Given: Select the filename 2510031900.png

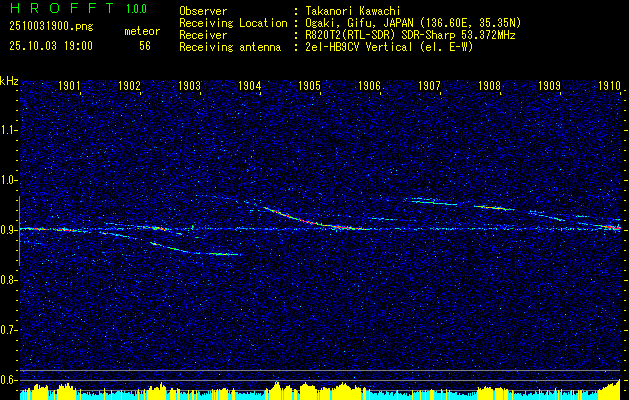Looking at the screenshot, I should point(51,27).
